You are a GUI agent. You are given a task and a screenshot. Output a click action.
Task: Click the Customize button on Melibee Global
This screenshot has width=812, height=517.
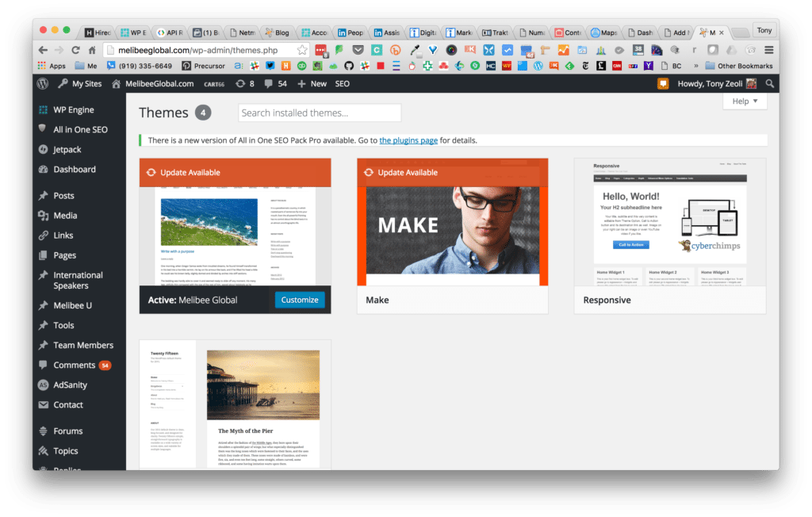point(299,300)
